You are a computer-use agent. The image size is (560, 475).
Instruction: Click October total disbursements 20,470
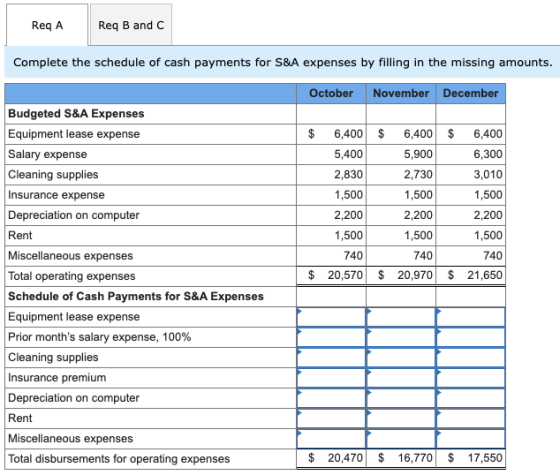coord(345,458)
